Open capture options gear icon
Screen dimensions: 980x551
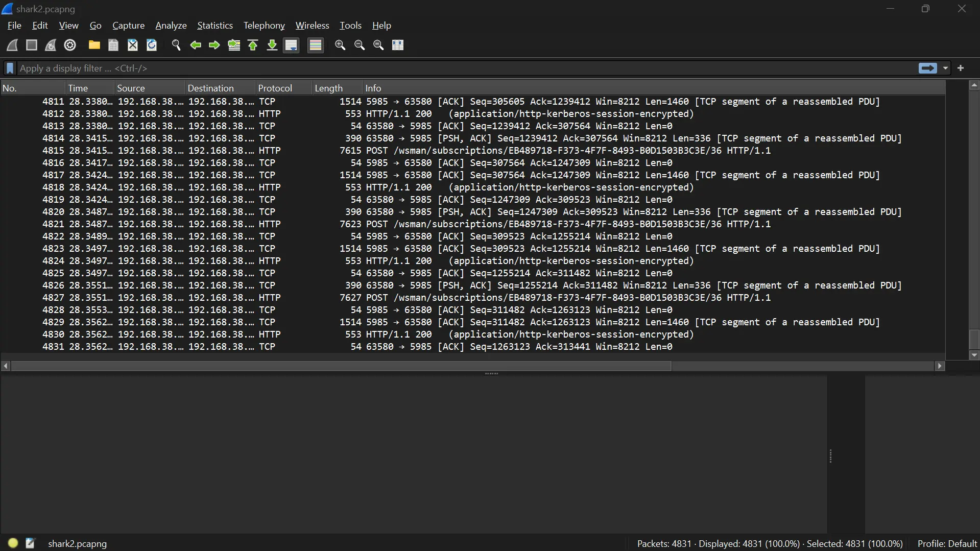pyautogui.click(x=70, y=45)
